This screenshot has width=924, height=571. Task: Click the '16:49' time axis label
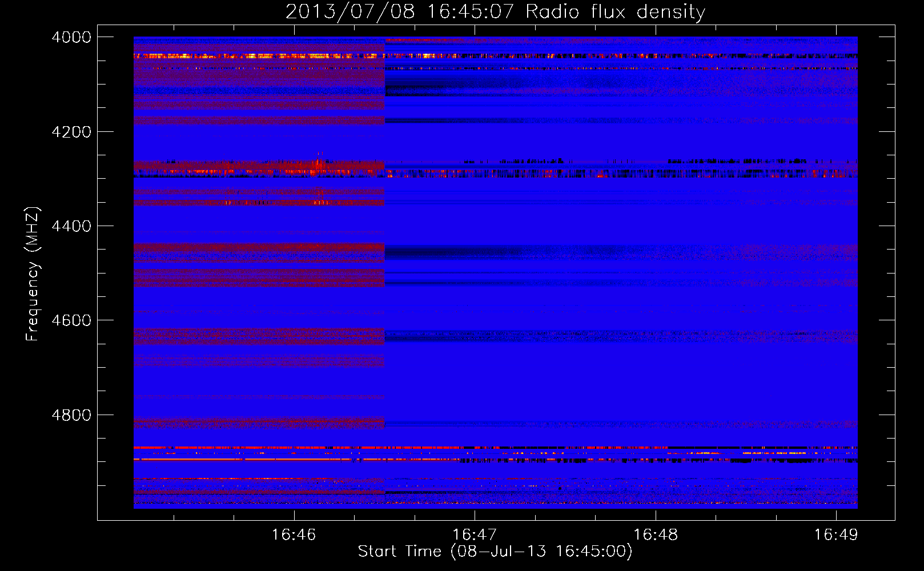click(836, 535)
